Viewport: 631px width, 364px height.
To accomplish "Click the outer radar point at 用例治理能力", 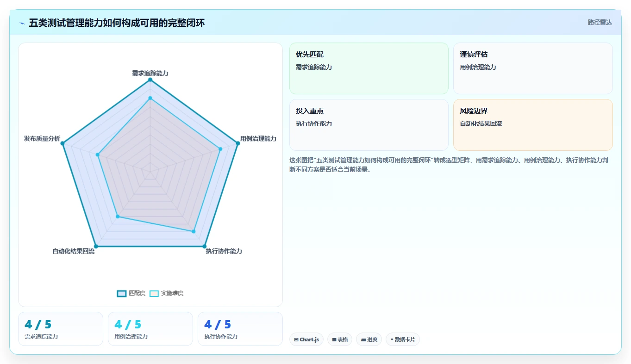I will pos(238,143).
